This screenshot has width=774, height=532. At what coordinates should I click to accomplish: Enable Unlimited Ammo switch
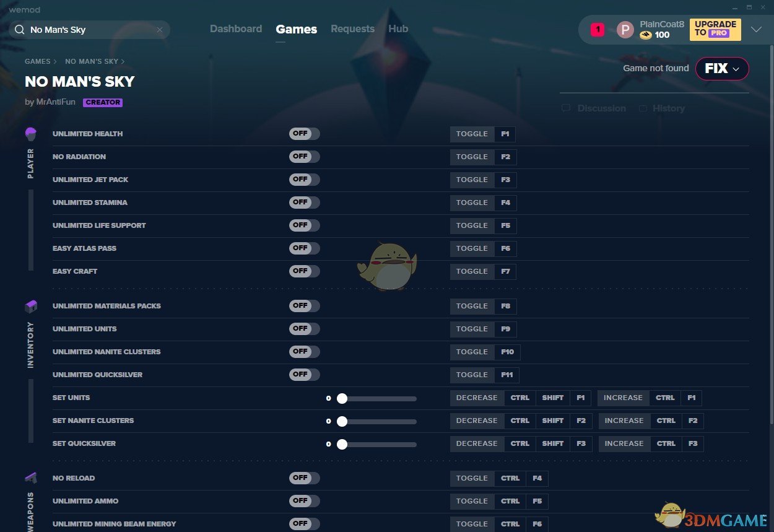point(305,501)
